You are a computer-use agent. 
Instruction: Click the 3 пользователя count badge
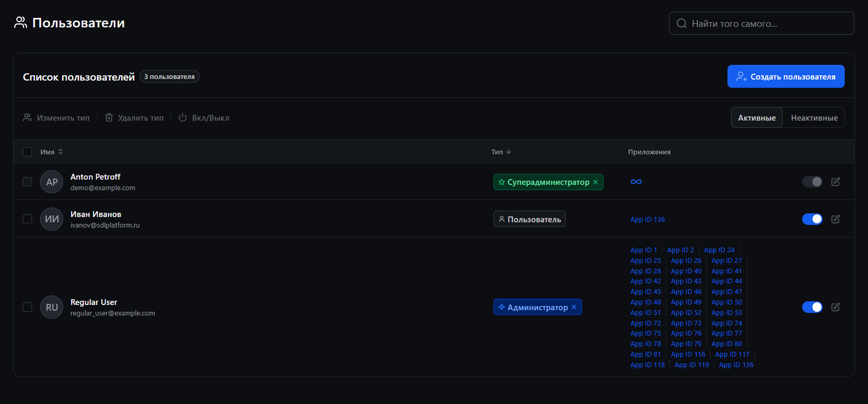coord(170,77)
